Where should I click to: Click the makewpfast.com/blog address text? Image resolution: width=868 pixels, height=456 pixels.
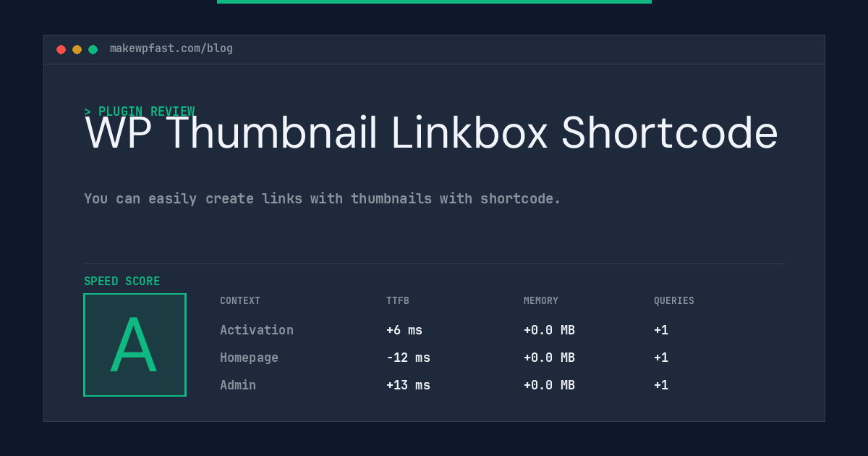tap(171, 48)
